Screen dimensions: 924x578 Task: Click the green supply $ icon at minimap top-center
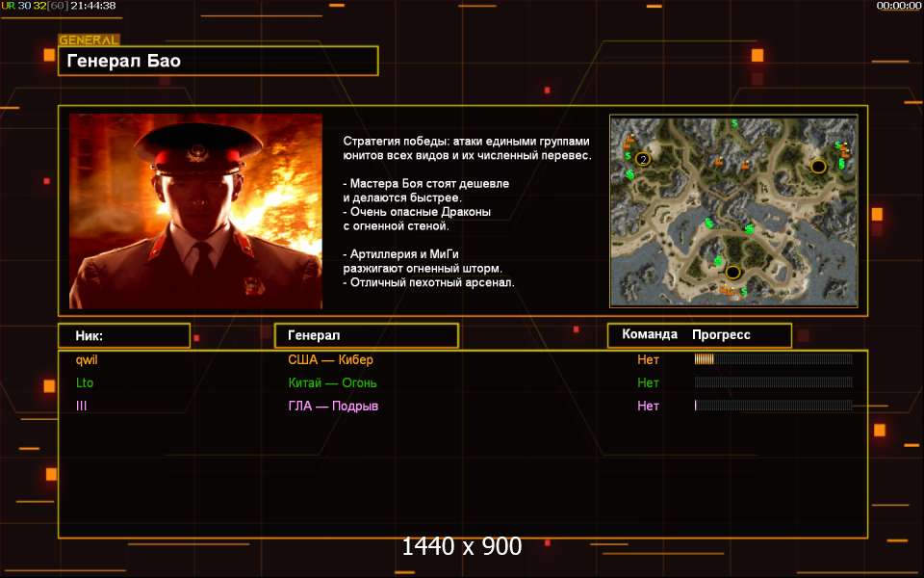734,123
